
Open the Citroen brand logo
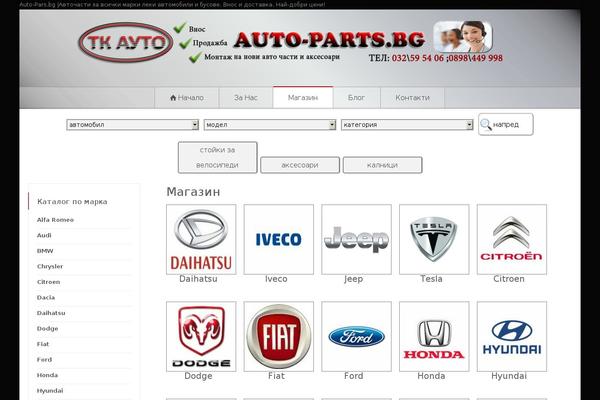(x=512, y=239)
